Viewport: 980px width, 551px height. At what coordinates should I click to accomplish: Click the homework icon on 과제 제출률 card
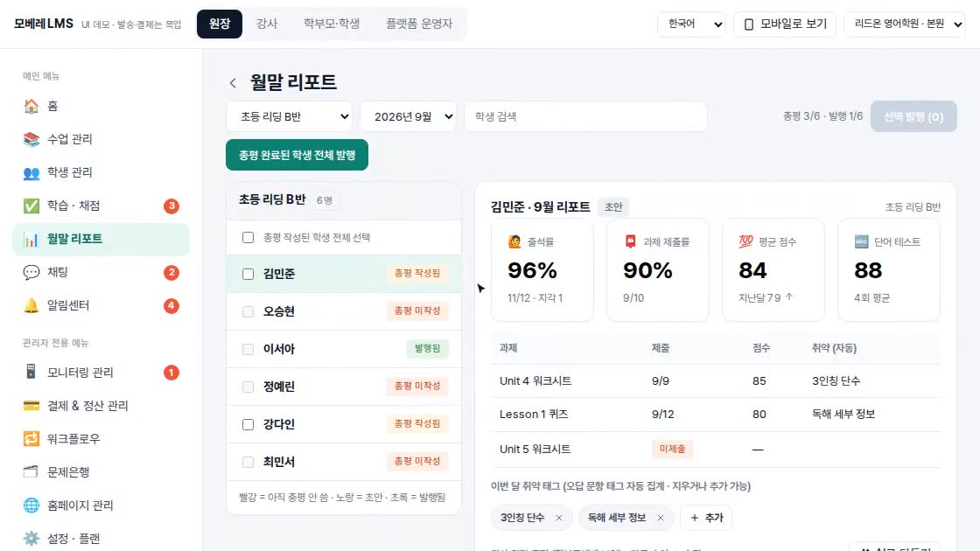click(x=630, y=241)
